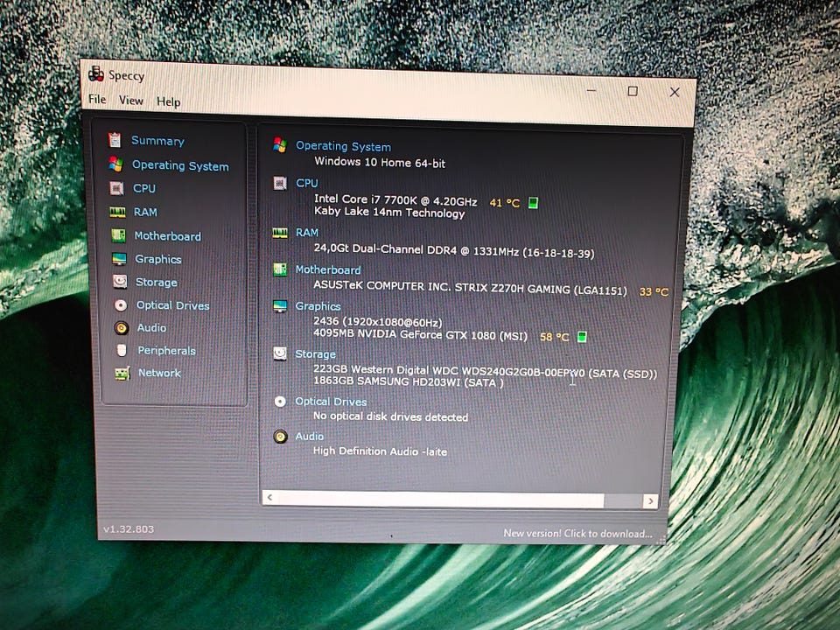
Task: Go to Motherboard section in sidebar
Action: pyautogui.click(x=168, y=235)
